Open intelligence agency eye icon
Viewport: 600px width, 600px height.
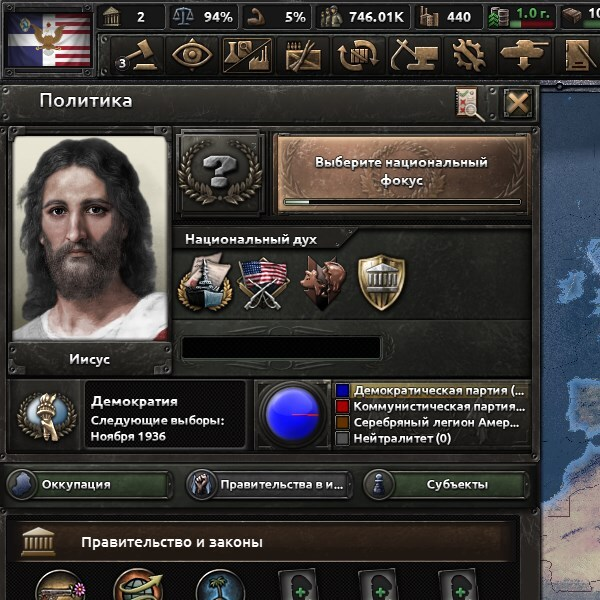[192, 55]
